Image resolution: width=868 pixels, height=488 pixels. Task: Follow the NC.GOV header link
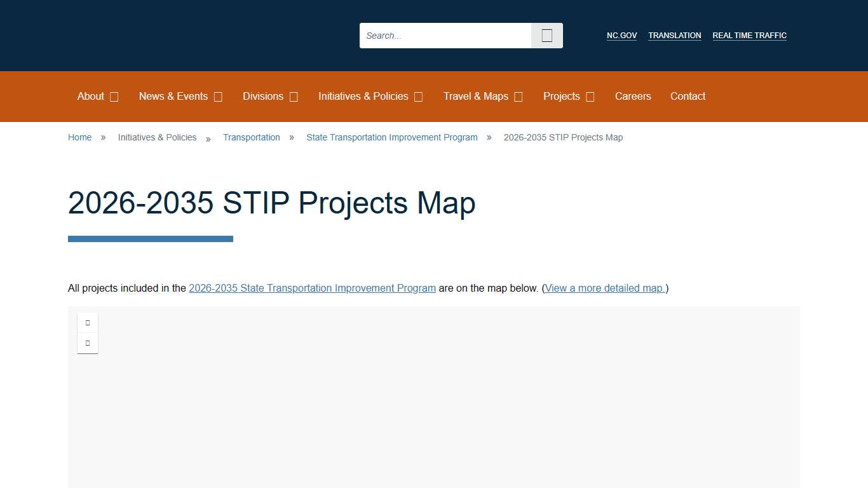click(x=621, y=36)
